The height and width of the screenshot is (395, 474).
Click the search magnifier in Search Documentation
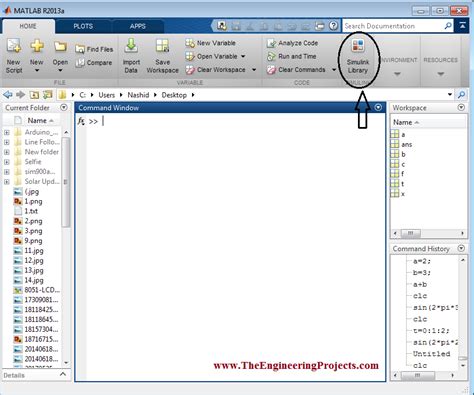[x=448, y=26]
